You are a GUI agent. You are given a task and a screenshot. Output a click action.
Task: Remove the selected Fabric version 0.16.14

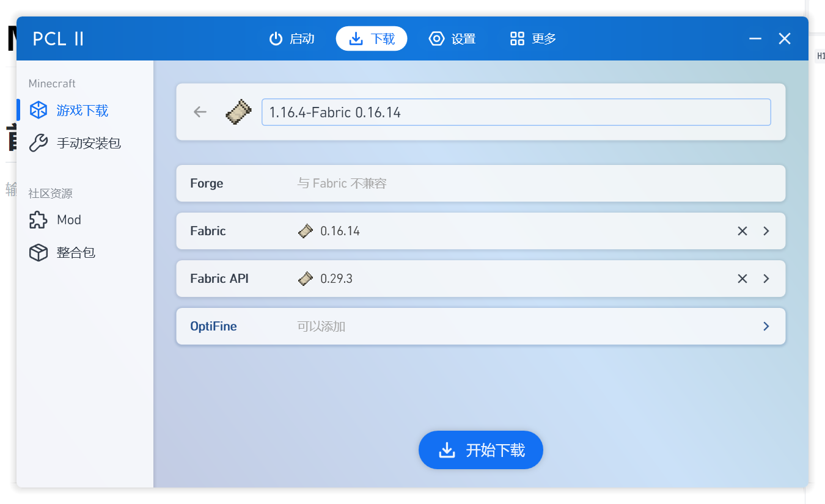(x=743, y=231)
